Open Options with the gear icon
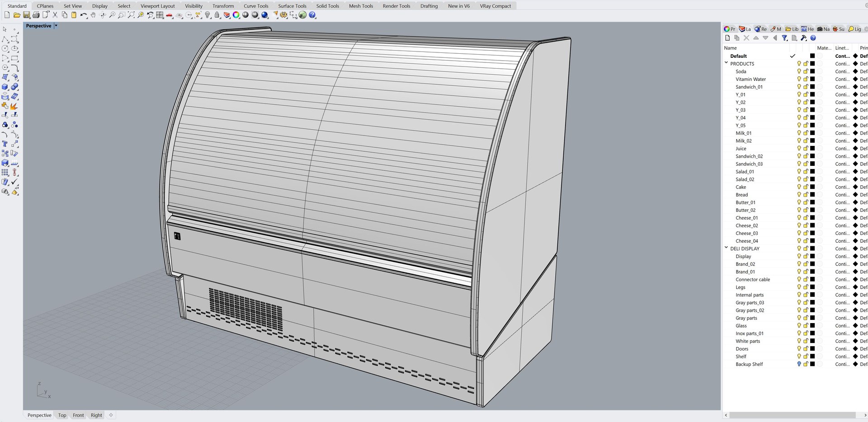Screen dimensions: 868x422 click(283, 15)
